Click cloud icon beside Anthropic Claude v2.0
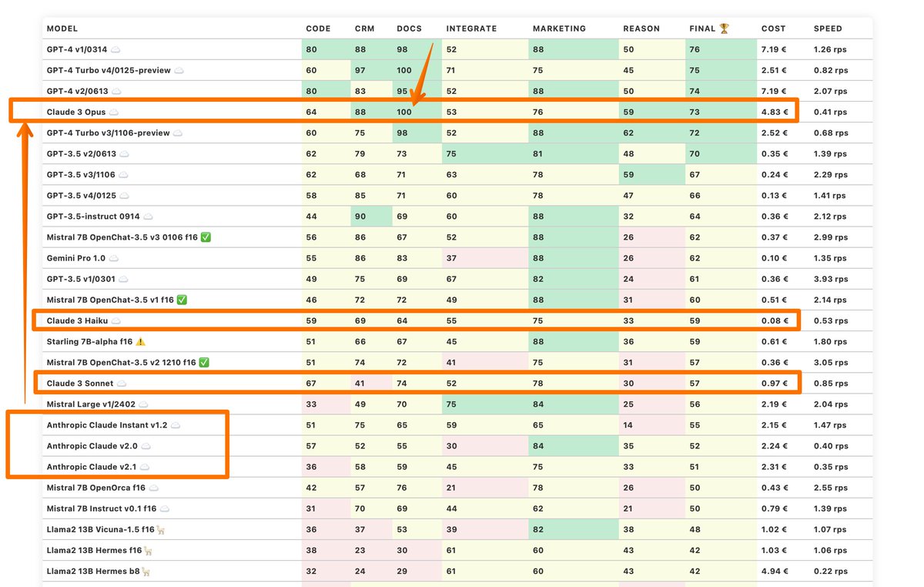 coord(146,445)
